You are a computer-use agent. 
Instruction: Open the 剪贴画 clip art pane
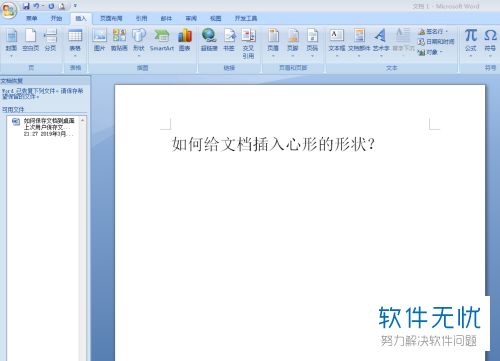point(119,40)
